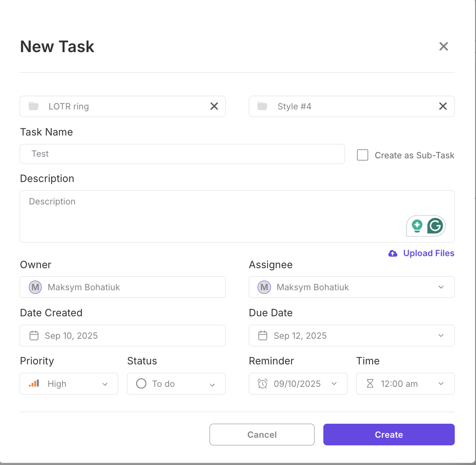The image size is (476, 465).
Task: Click the Reminder alarm clock icon
Action: coord(262,384)
